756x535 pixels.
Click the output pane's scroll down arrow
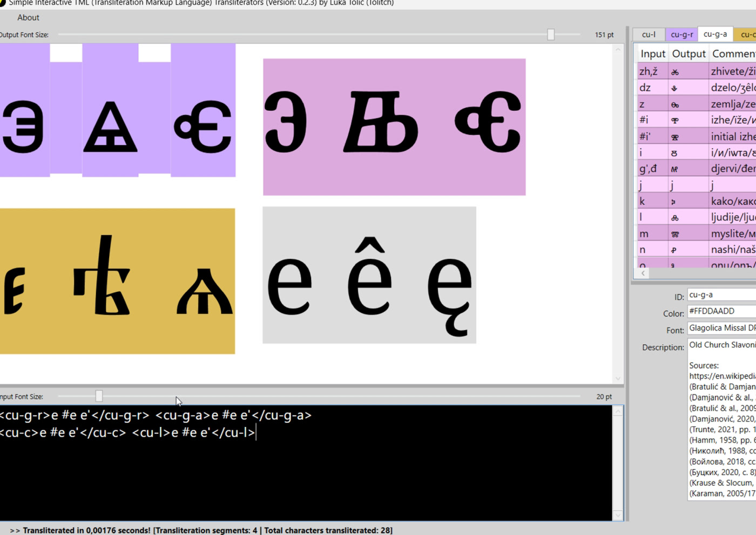[x=618, y=378]
